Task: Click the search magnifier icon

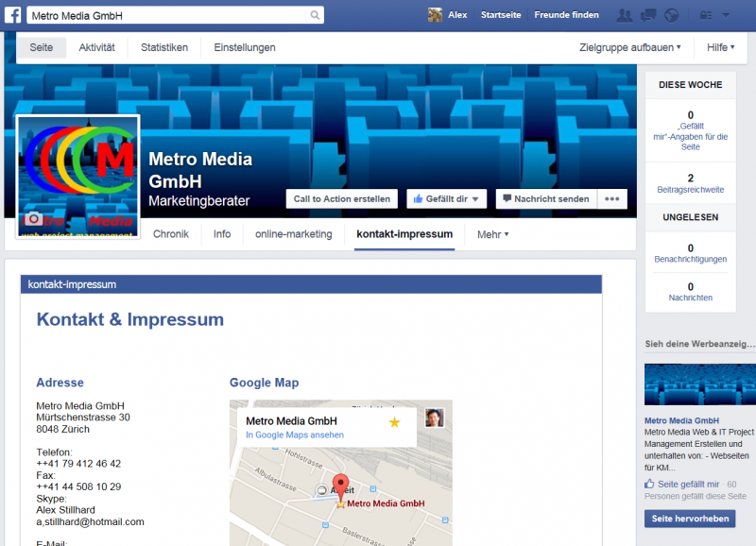Action: 315,15
